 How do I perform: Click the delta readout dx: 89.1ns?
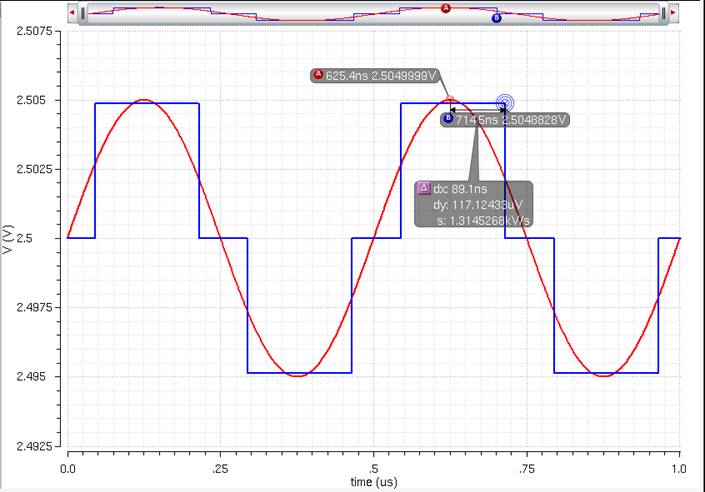(x=468, y=187)
